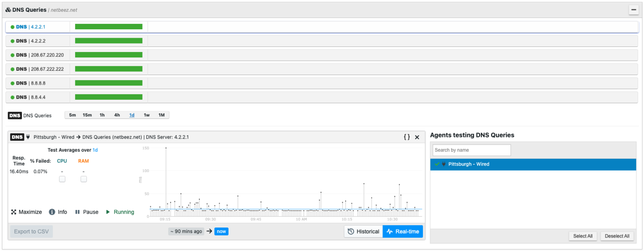Enable the CPU checkbox in Test Averages
The height and width of the screenshot is (251, 644).
pyautogui.click(x=62, y=179)
